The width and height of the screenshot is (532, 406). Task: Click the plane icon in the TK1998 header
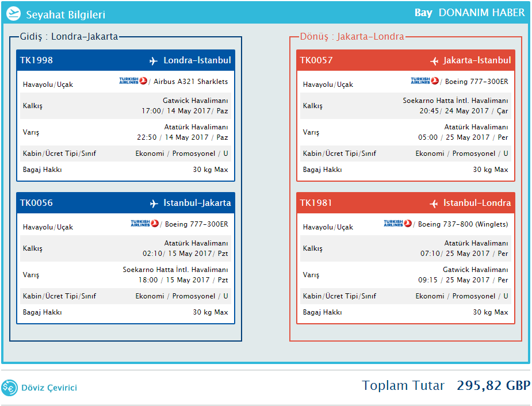(x=154, y=61)
